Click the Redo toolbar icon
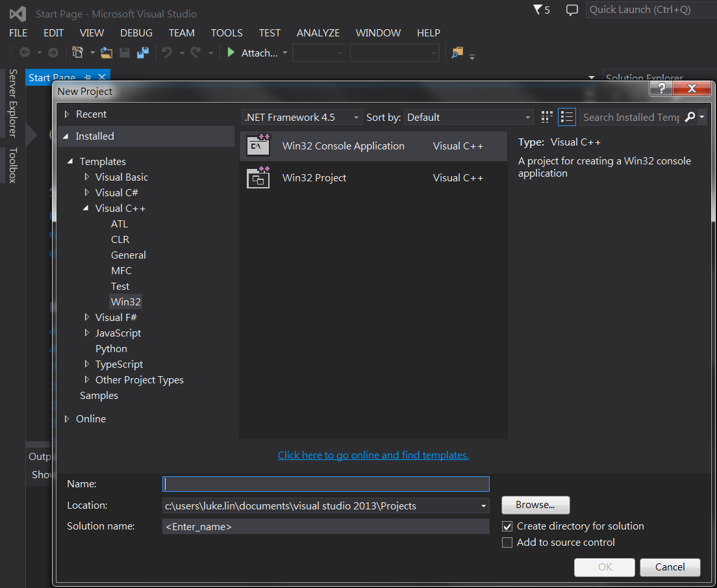 point(195,53)
